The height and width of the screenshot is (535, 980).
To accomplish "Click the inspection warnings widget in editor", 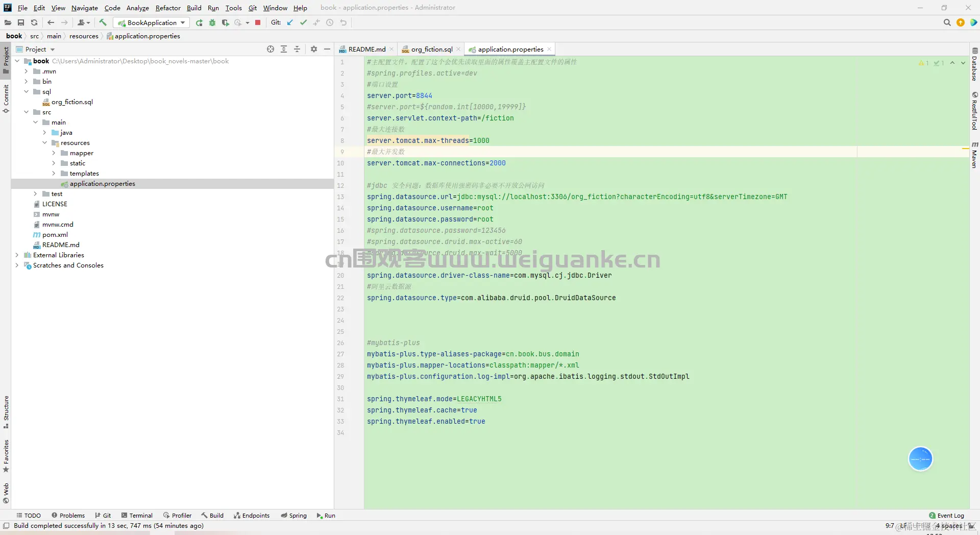I will 932,63.
